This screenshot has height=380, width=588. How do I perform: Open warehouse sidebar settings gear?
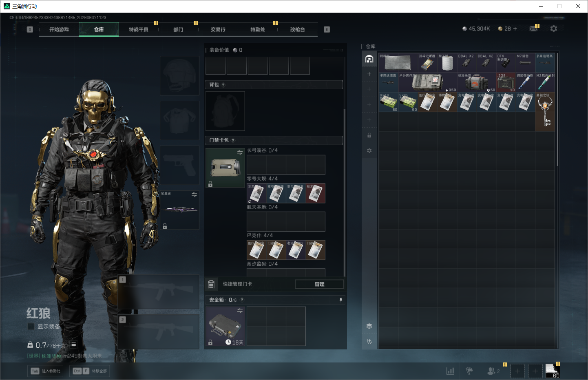coord(369,150)
